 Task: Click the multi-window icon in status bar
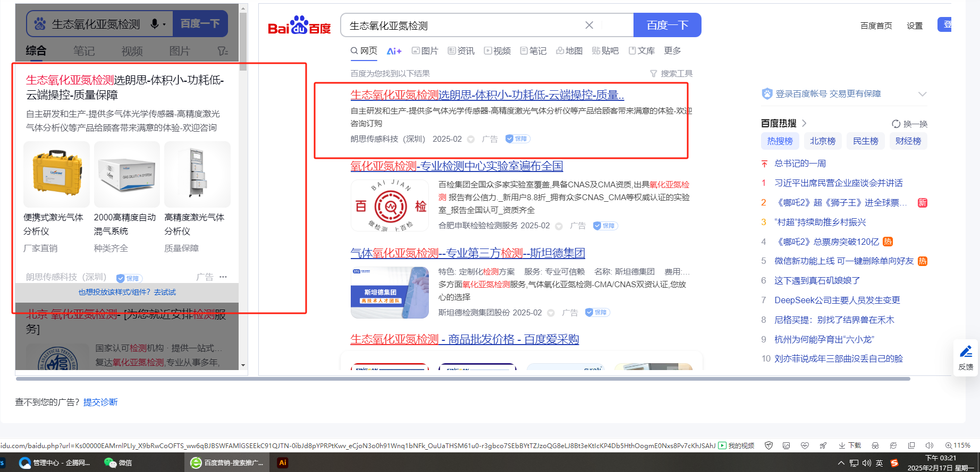point(911,445)
